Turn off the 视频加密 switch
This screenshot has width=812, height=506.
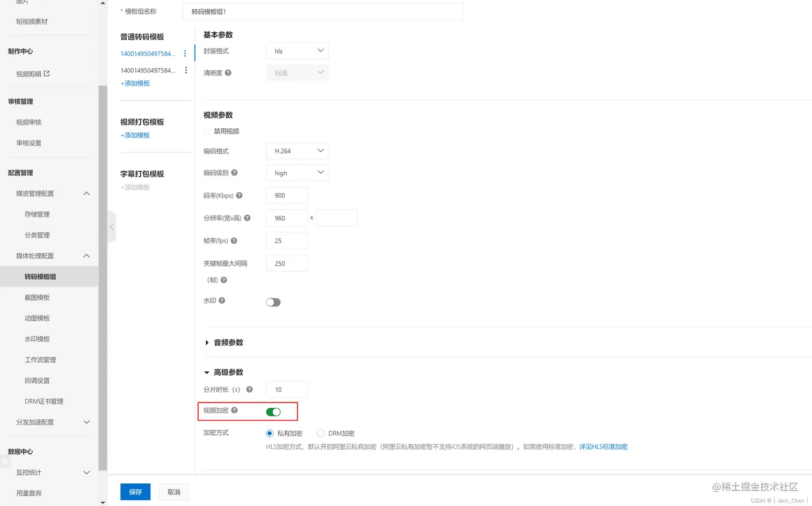pos(273,412)
